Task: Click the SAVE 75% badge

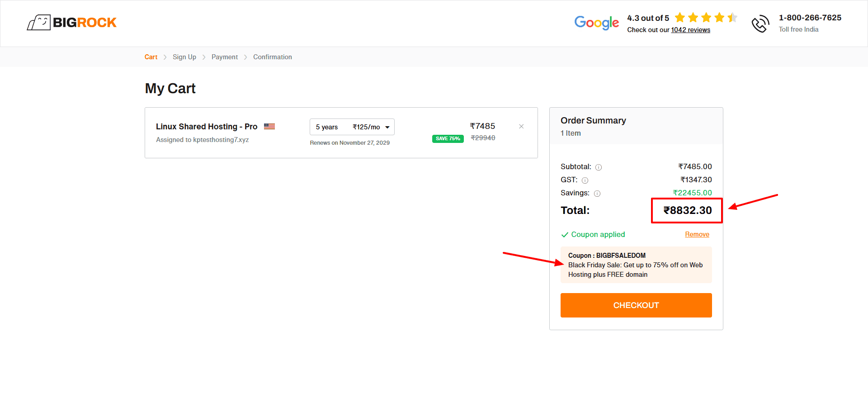Action: [x=448, y=139]
